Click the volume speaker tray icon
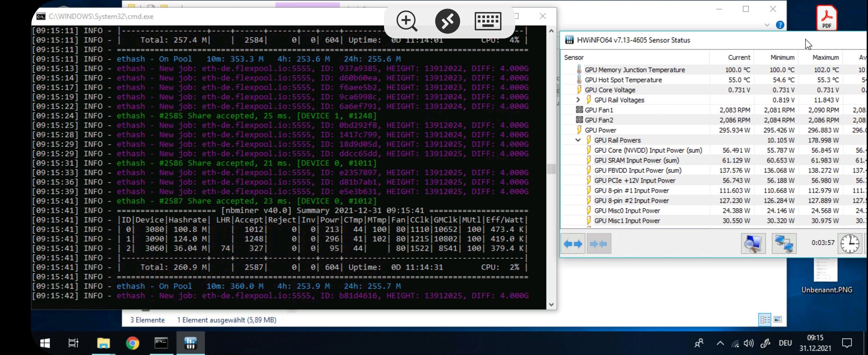 [748, 343]
